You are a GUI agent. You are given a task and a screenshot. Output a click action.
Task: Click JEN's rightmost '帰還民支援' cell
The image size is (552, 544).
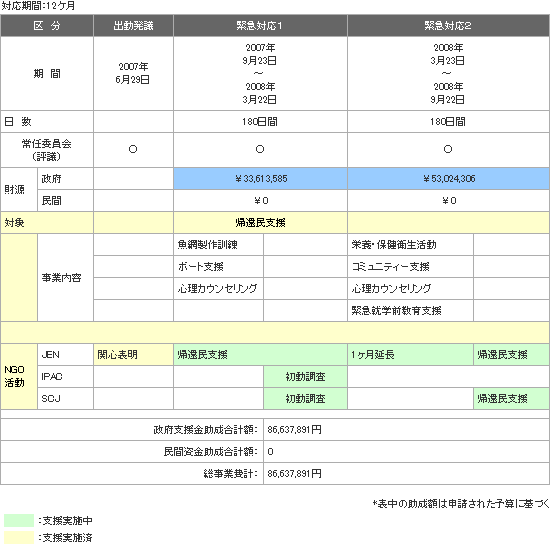(511, 355)
